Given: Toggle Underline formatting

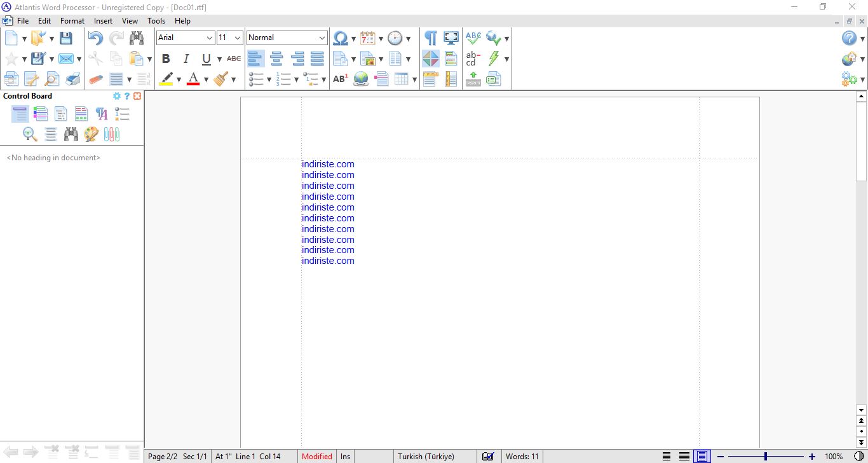Looking at the screenshot, I should pos(207,59).
